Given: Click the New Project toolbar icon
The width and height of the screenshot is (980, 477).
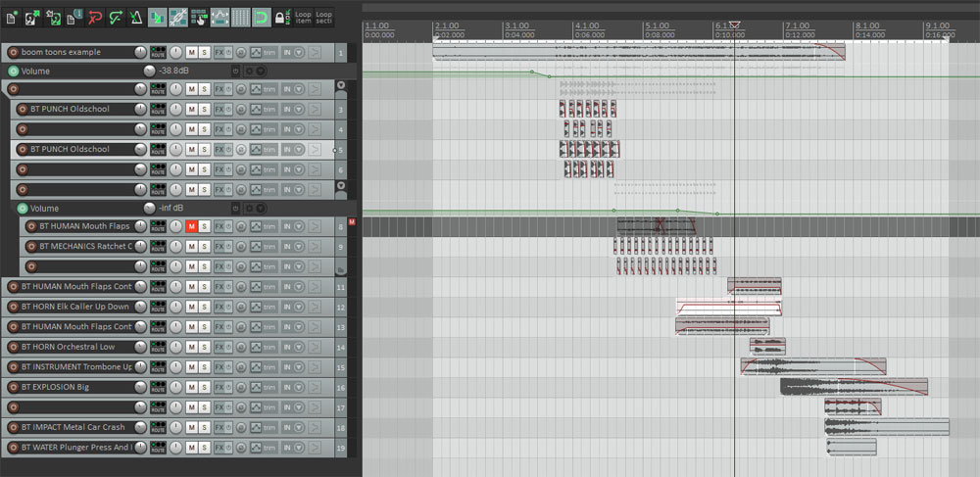Looking at the screenshot, I should [x=13, y=18].
